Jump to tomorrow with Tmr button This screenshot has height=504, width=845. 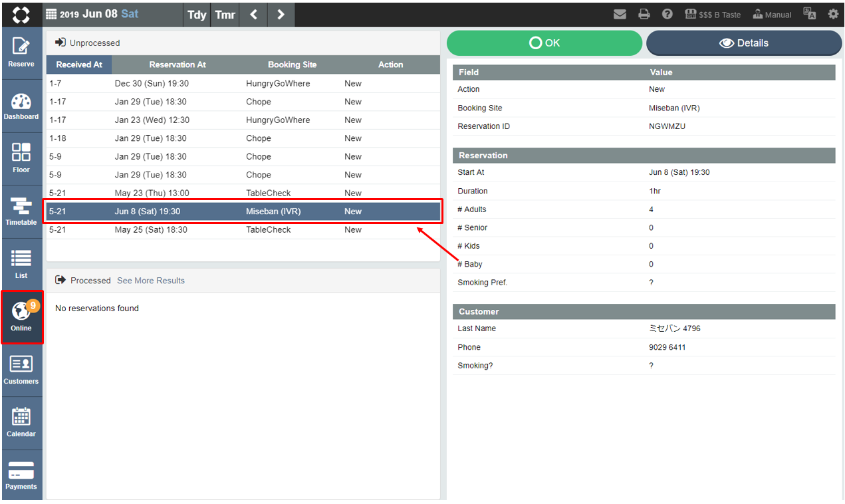[x=225, y=14]
